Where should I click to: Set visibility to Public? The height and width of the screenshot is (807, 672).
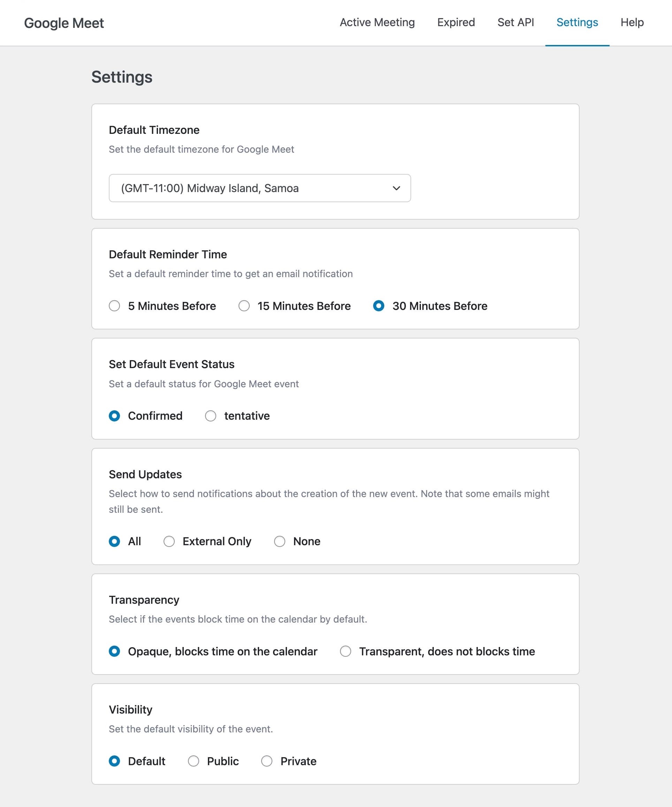(x=194, y=761)
